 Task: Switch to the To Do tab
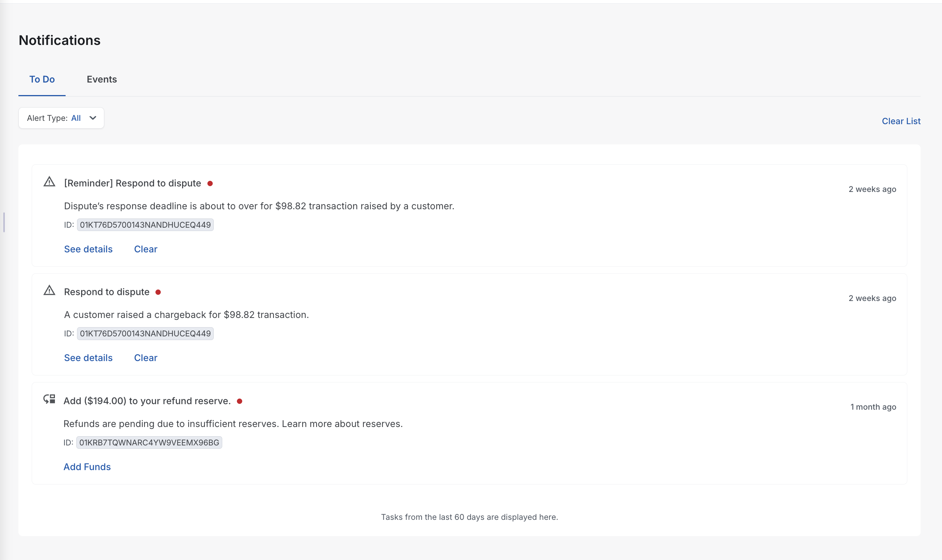click(x=42, y=79)
